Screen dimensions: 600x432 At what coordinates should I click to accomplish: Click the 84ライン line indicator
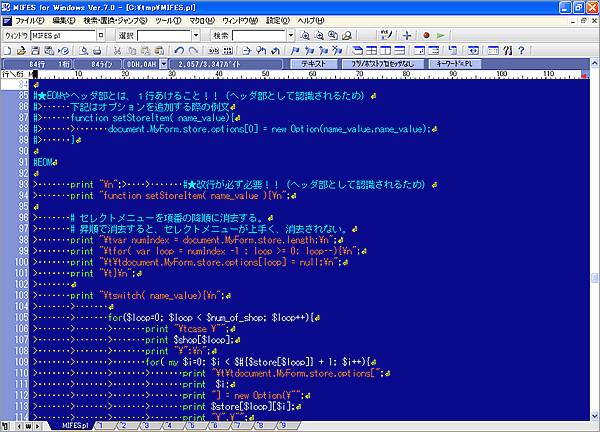pos(98,64)
